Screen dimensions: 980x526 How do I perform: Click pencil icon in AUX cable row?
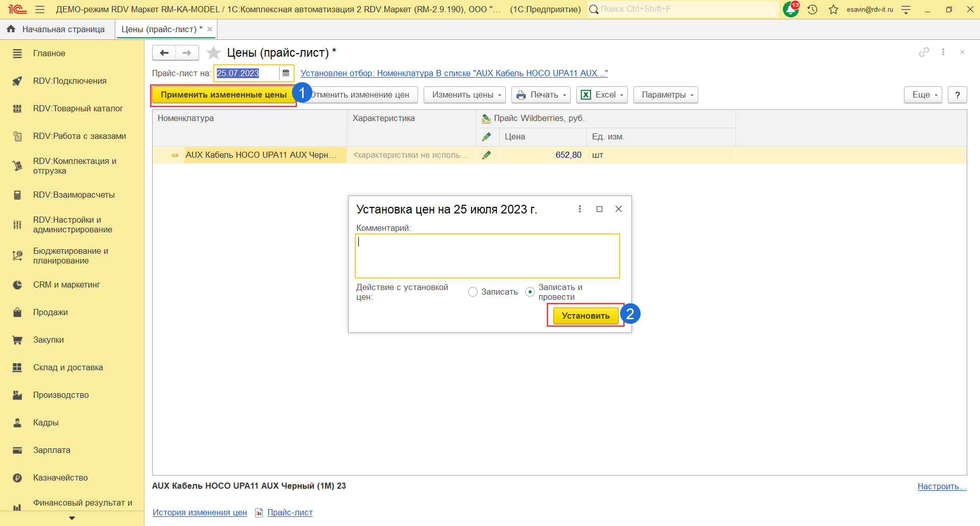(487, 155)
